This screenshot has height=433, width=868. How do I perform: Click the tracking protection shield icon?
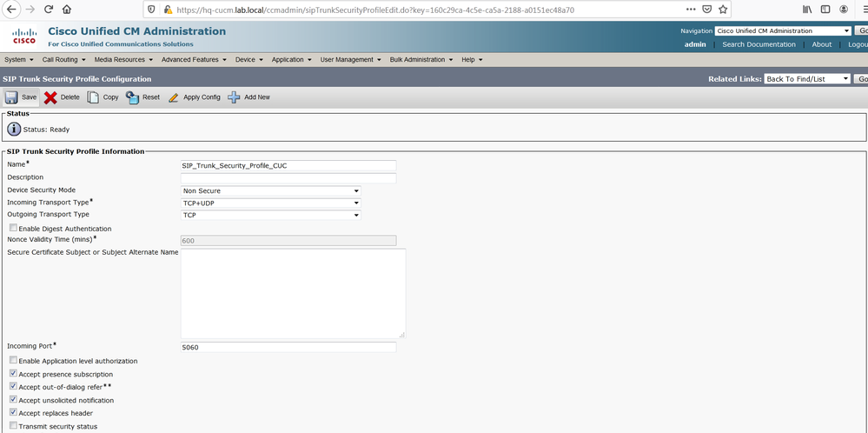[x=153, y=10]
